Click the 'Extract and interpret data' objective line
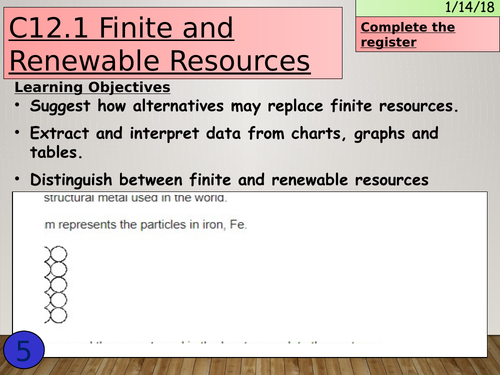Viewport: 500px width, 375px height. click(234, 134)
